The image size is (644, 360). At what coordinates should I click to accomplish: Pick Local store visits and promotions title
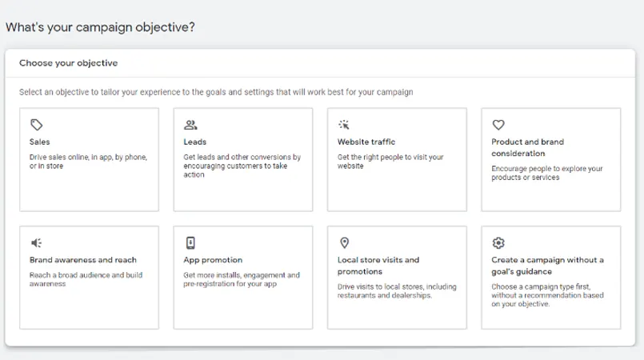point(378,265)
